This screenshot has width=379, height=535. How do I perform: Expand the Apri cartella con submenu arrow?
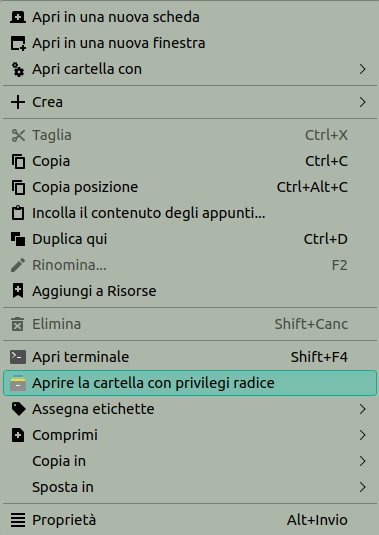point(362,69)
